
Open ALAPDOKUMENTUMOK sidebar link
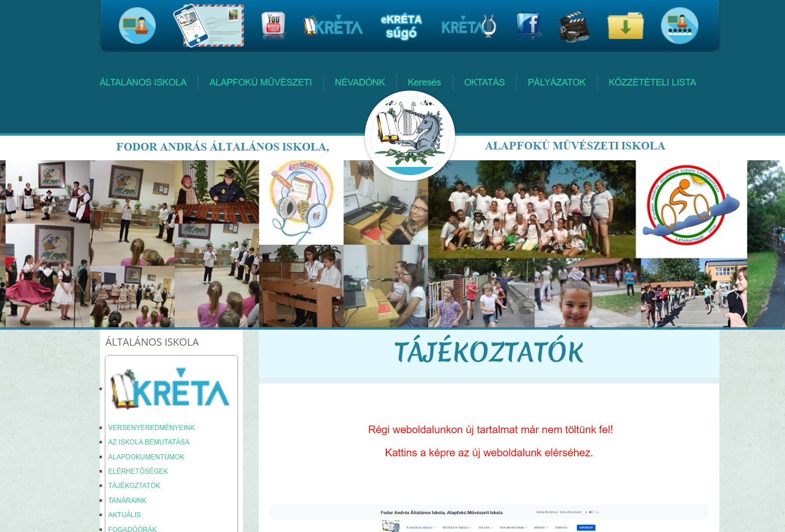tap(146, 457)
